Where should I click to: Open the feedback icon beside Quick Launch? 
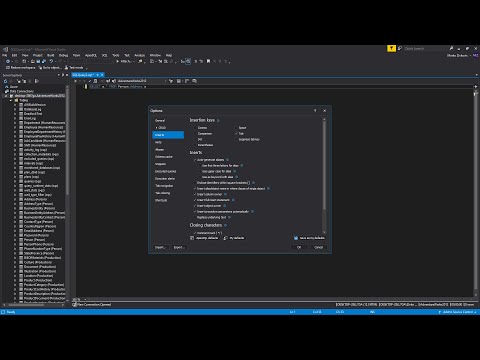pos(400,49)
